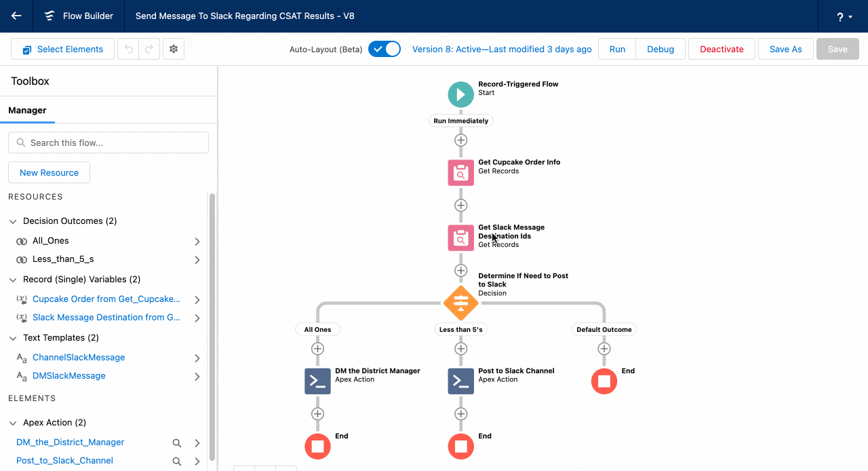Add element after Get Cupcake Order Info
The width and height of the screenshot is (868, 471).
point(461,205)
